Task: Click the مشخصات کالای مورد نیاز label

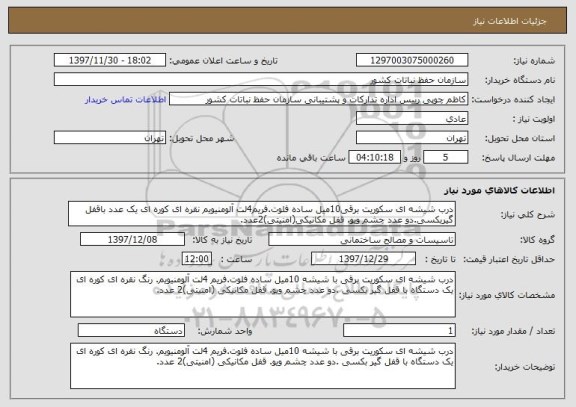Action: [507, 295]
